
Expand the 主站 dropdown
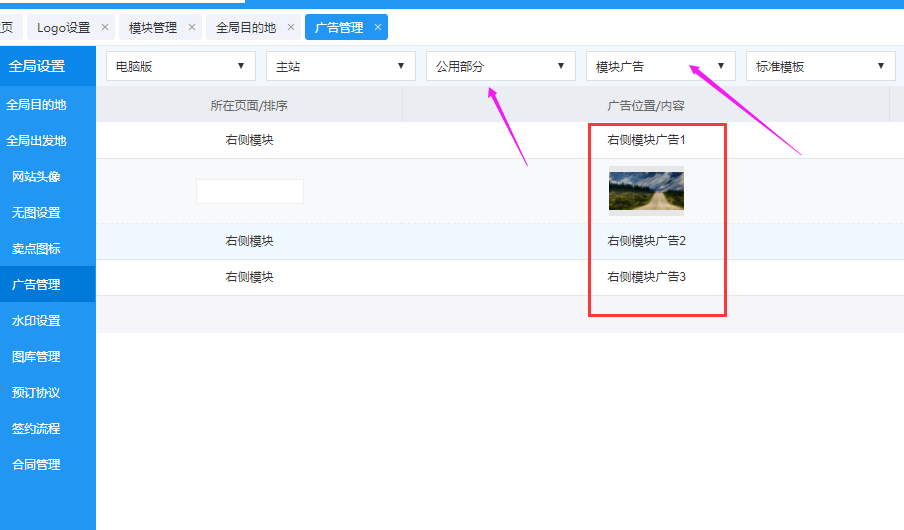[x=341, y=66]
